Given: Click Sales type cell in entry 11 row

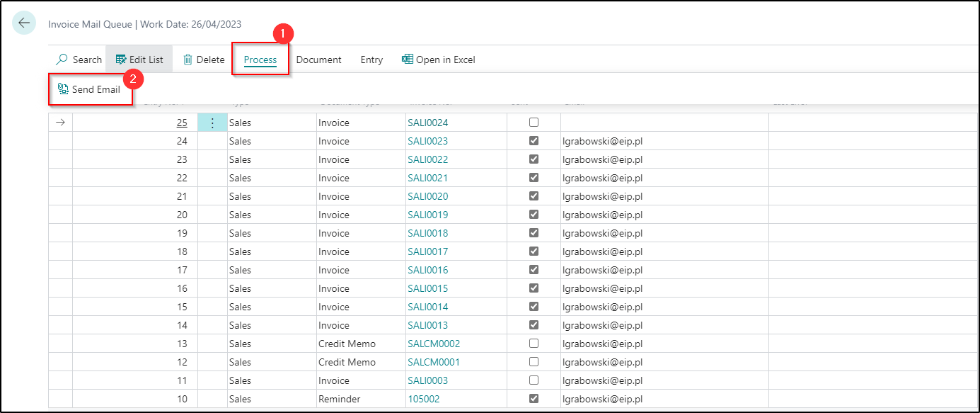Looking at the screenshot, I should coord(272,380).
